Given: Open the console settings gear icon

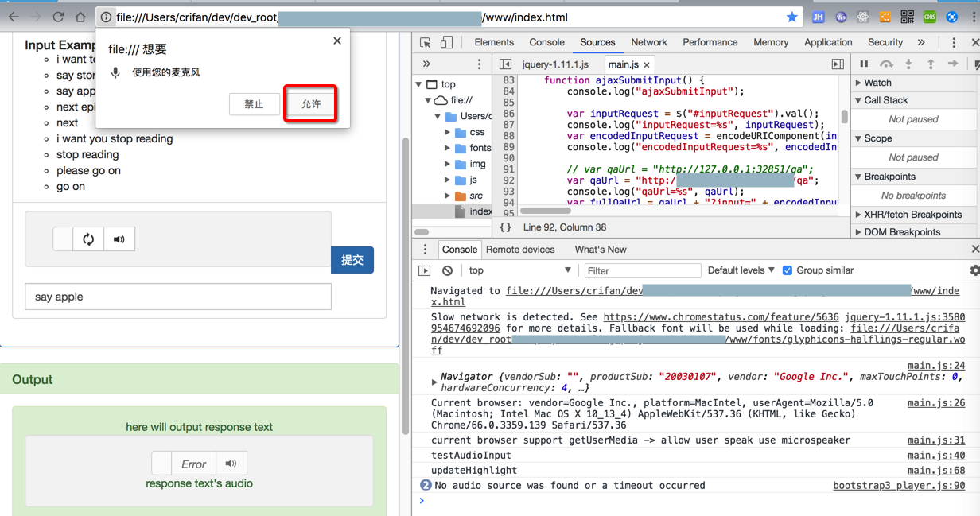Looking at the screenshot, I should pos(974,271).
